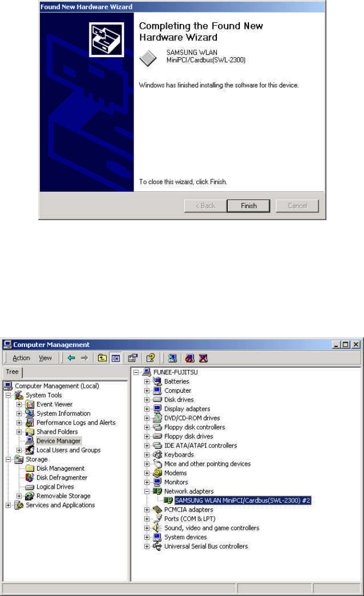Expand Performance Logs and Alerts node

coord(19,423)
